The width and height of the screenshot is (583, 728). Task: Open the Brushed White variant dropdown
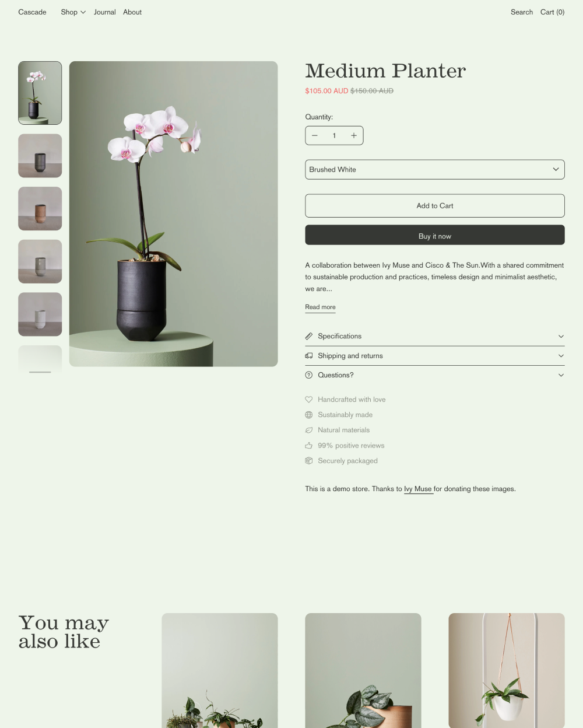[435, 170]
